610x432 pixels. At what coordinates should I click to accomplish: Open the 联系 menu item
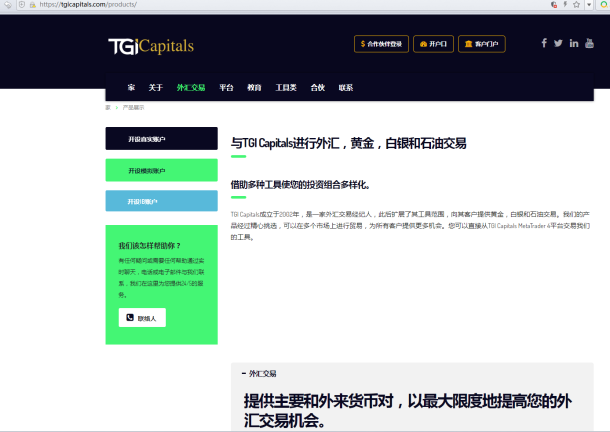tap(345, 88)
